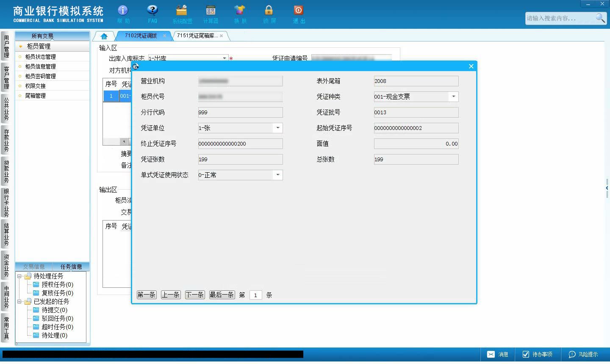Screen dimensions: 610x364
Task: Open the 银行卡业务 side tab
Action: 6,203
